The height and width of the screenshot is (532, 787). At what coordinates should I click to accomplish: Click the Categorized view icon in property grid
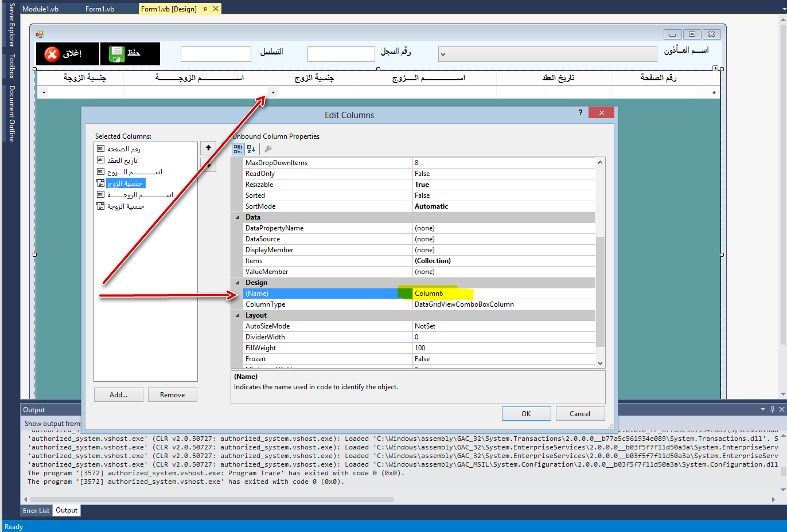(x=238, y=149)
